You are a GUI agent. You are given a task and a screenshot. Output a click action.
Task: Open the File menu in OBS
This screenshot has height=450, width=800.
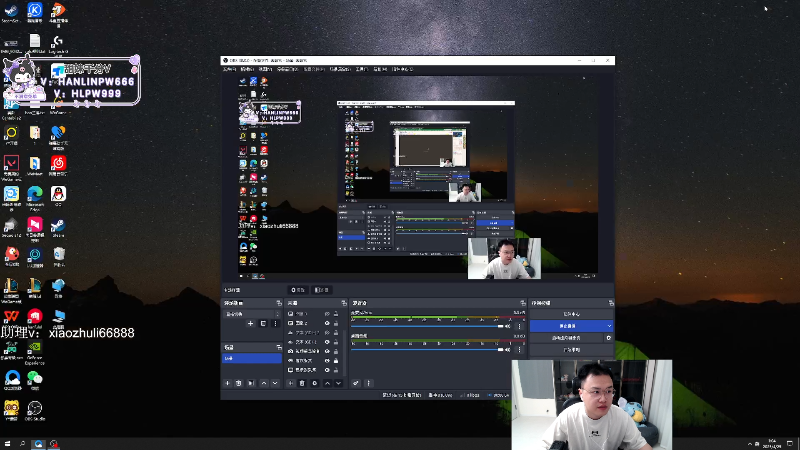[x=230, y=69]
